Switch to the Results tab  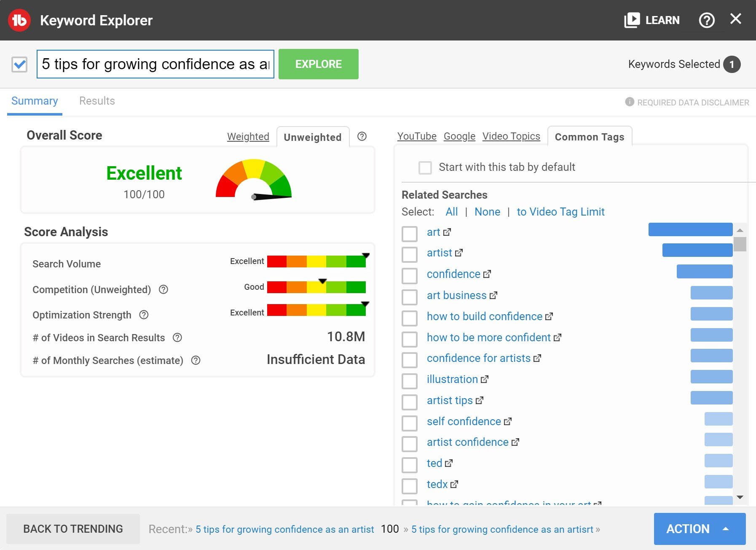coord(97,101)
